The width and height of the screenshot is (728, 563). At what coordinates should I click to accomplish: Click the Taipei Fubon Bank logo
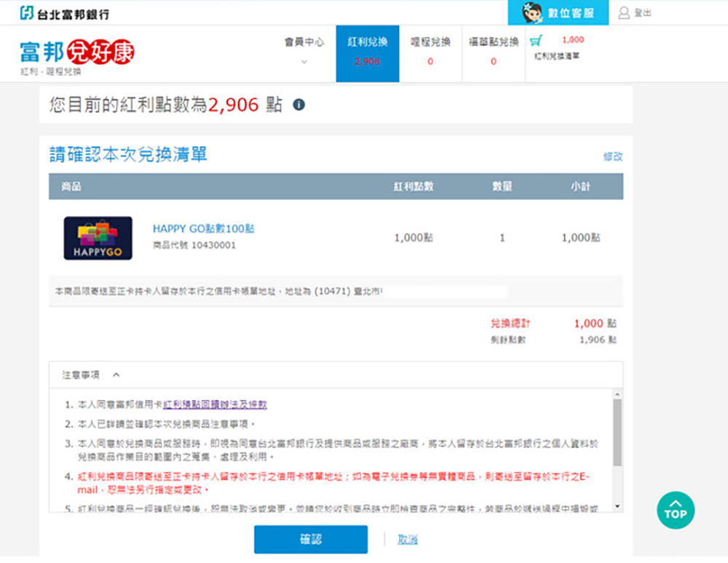coord(65,13)
